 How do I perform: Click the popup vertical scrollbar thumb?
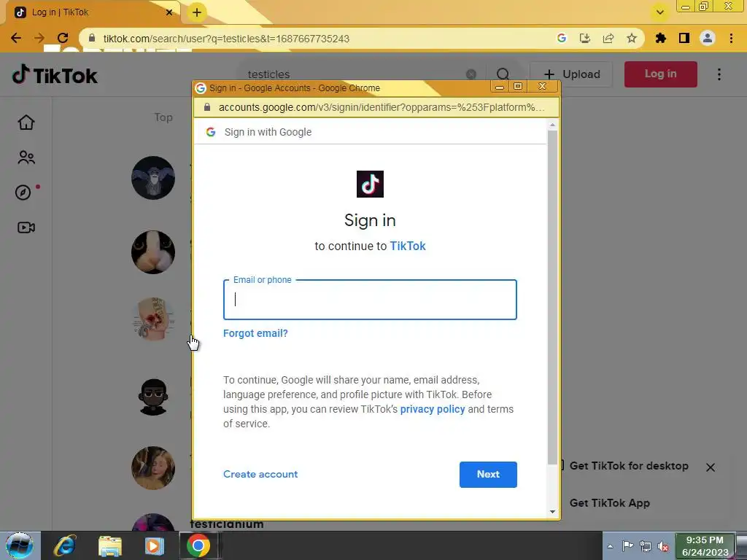pyautogui.click(x=552, y=297)
